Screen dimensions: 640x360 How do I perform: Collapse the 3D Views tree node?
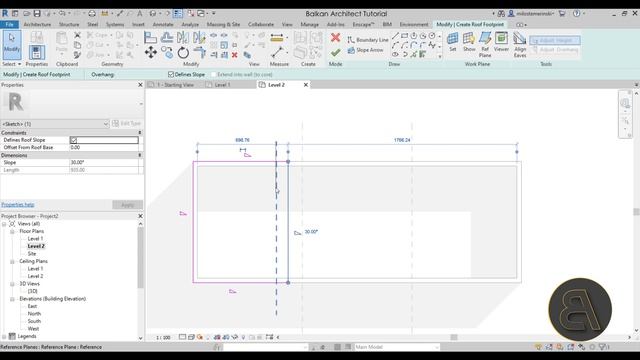coord(12,284)
